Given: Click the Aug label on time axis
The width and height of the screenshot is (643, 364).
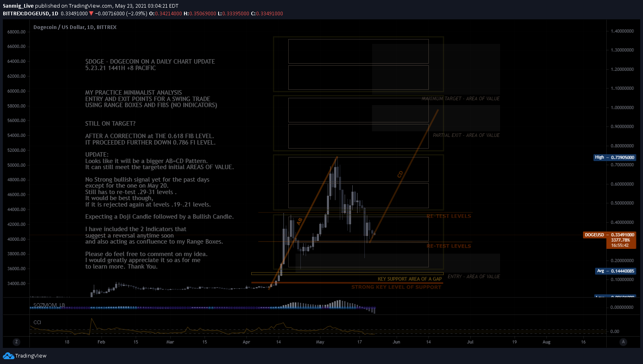Looking at the screenshot, I should (546, 342).
